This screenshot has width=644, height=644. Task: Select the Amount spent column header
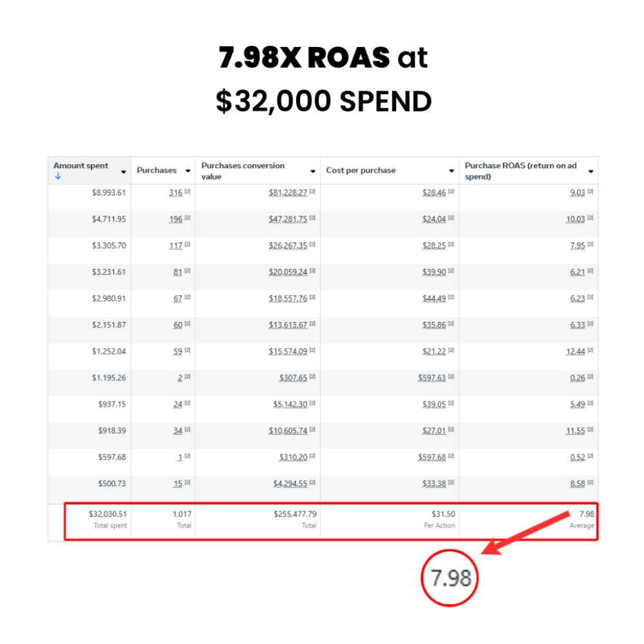pos(80,165)
